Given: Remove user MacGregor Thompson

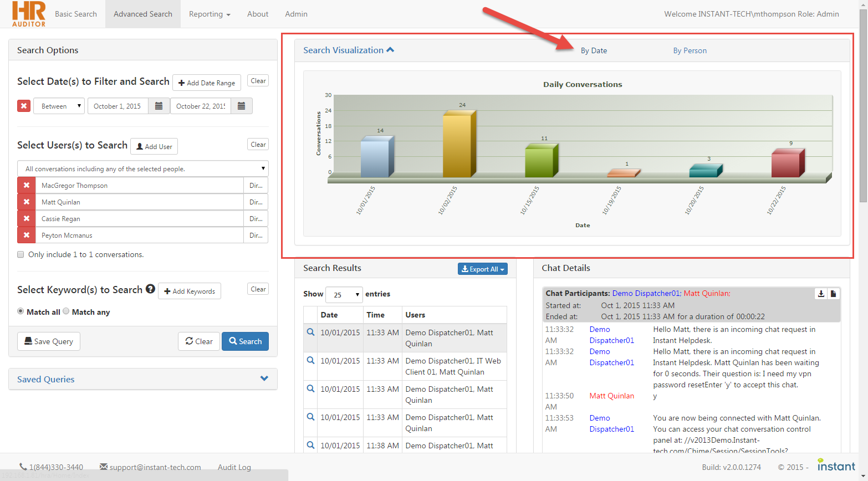Looking at the screenshot, I should pos(27,185).
